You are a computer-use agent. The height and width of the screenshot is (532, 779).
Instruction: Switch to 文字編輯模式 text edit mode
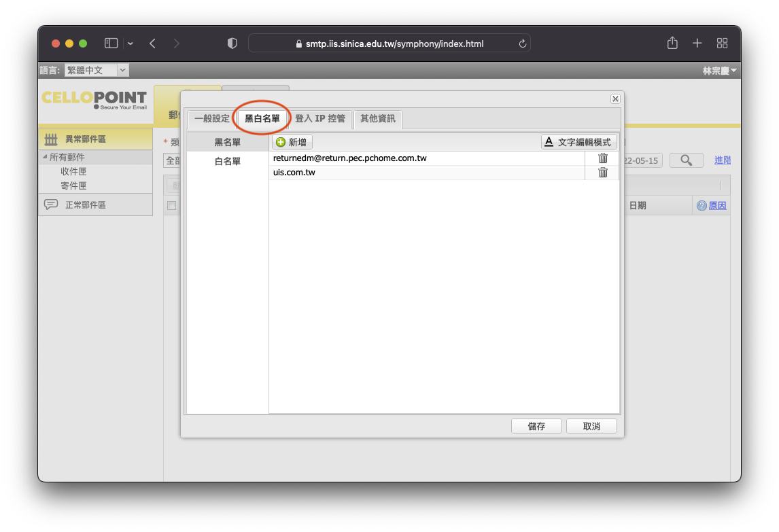(x=578, y=142)
